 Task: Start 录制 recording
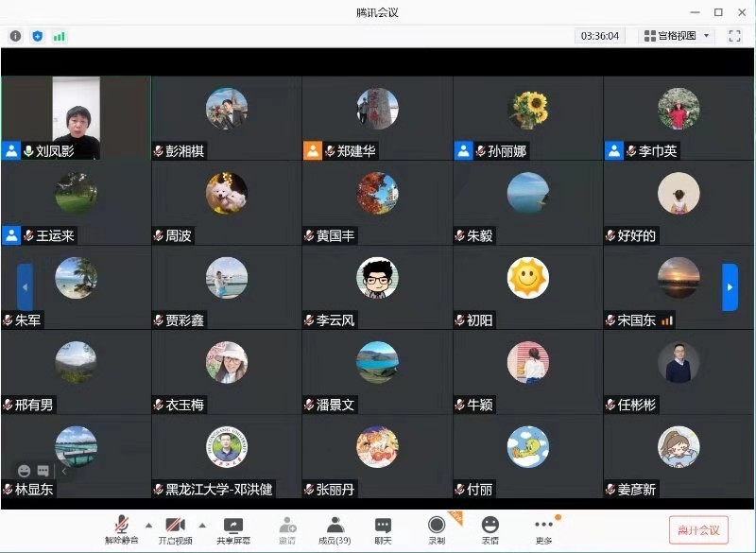pyautogui.click(x=437, y=530)
